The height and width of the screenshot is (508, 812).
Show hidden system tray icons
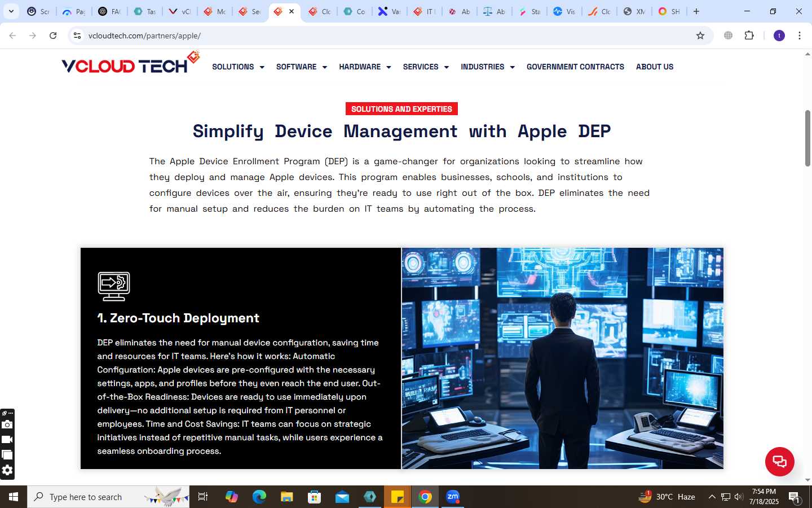coord(712,497)
